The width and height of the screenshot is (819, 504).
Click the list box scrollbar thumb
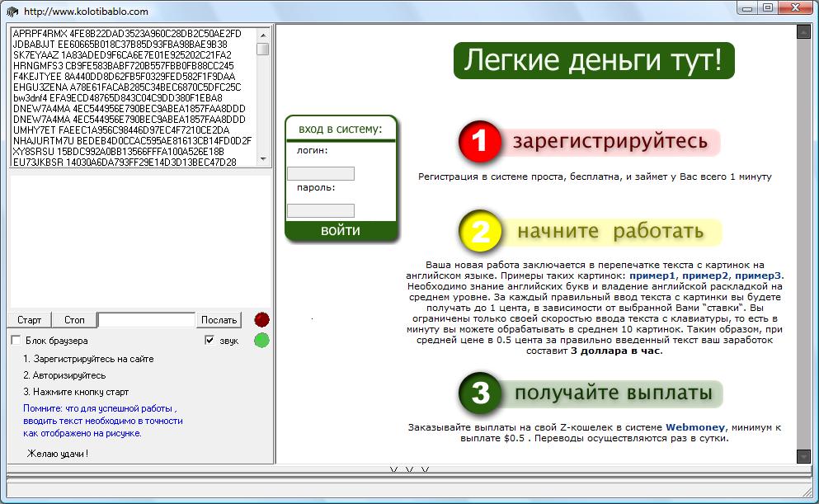(x=263, y=49)
